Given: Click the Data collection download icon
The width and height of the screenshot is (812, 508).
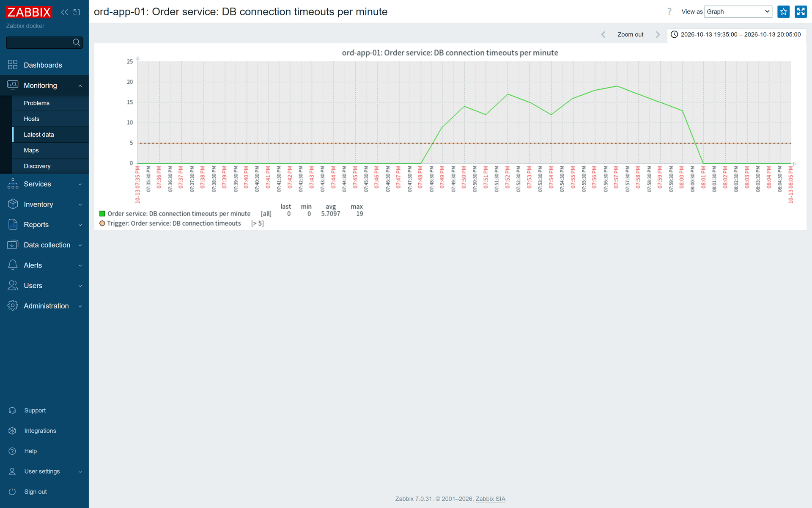Looking at the screenshot, I should [x=13, y=245].
